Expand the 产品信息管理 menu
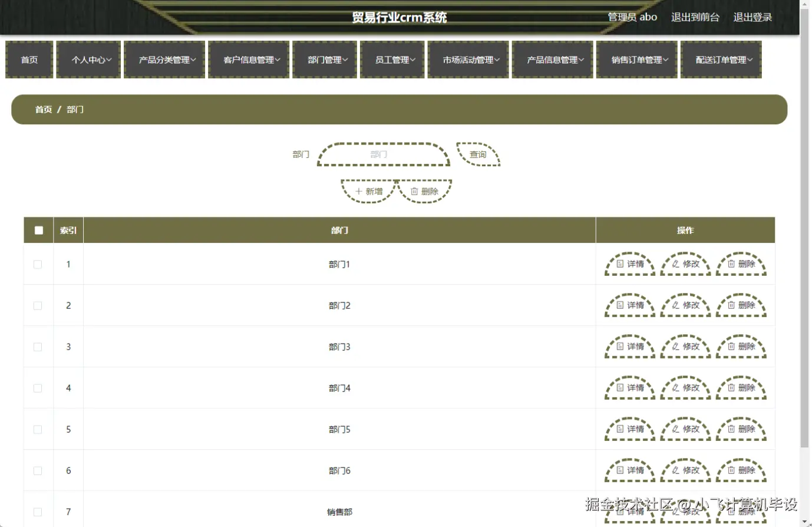The image size is (812, 527). [x=553, y=60]
